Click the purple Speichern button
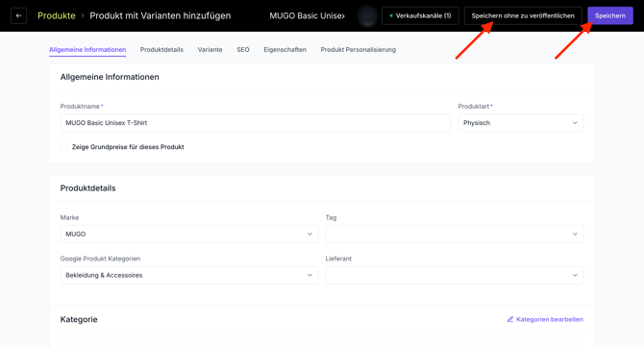644x347 pixels. [610, 15]
